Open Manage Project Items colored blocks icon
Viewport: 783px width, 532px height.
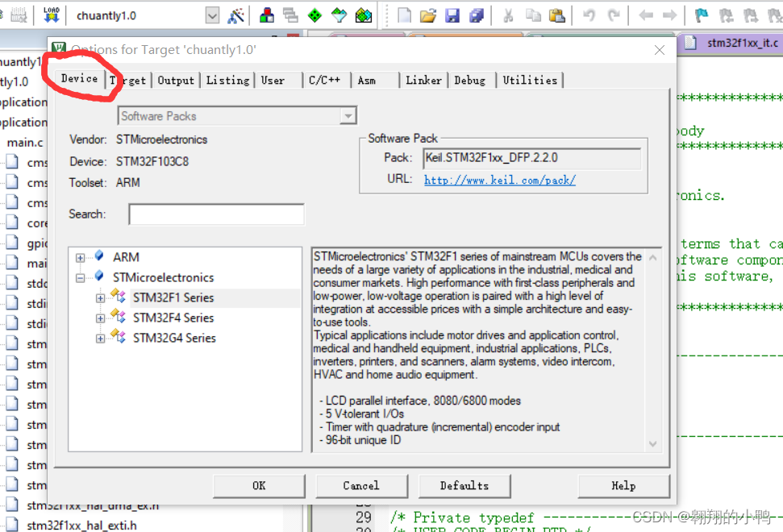coord(267,15)
